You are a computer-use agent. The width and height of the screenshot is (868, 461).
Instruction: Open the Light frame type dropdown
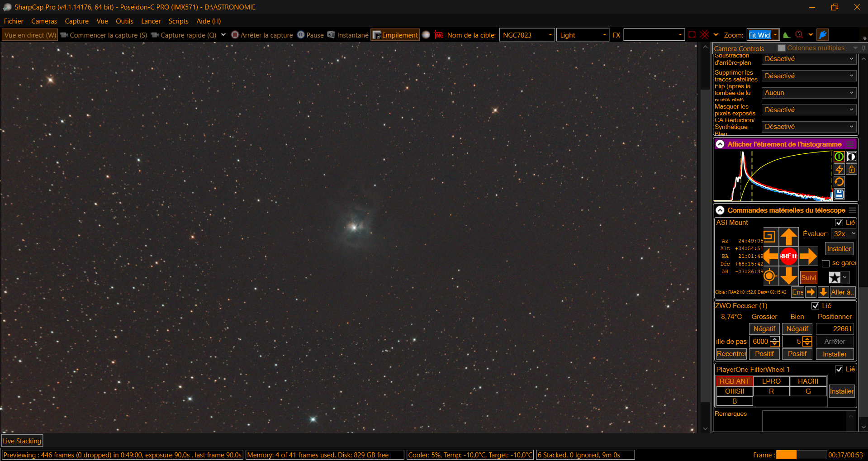point(605,35)
